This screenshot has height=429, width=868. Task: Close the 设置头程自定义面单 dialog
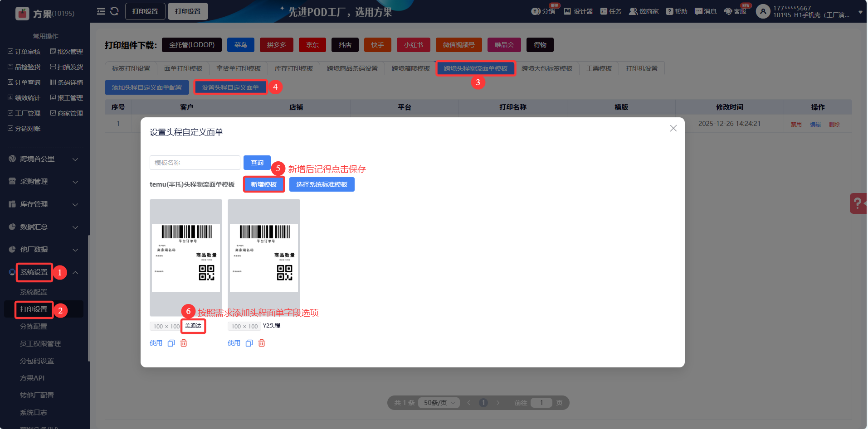[673, 128]
